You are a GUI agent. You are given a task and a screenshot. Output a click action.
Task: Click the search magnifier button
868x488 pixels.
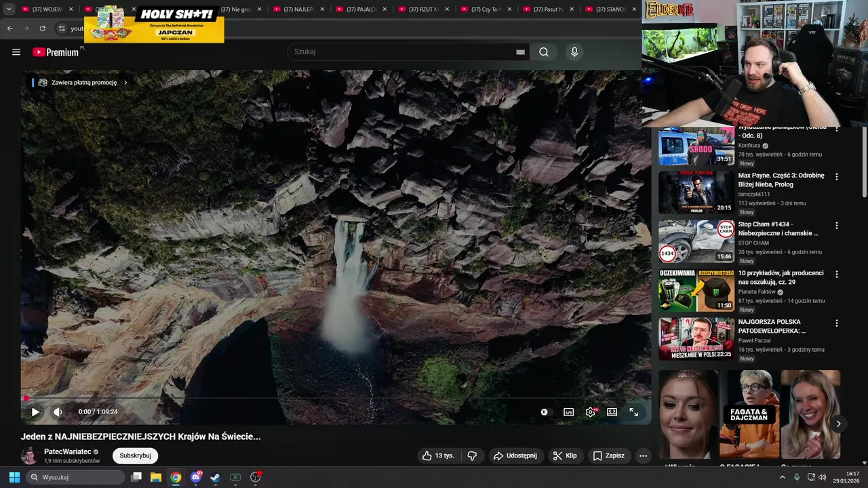(544, 52)
